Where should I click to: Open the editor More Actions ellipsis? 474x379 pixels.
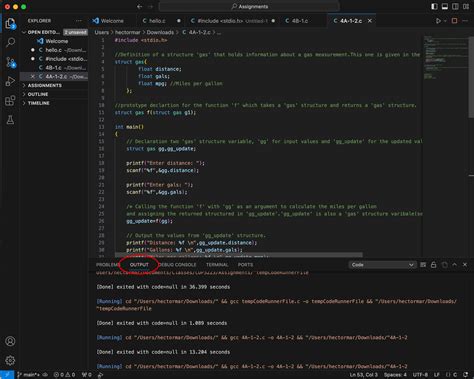[x=465, y=21]
